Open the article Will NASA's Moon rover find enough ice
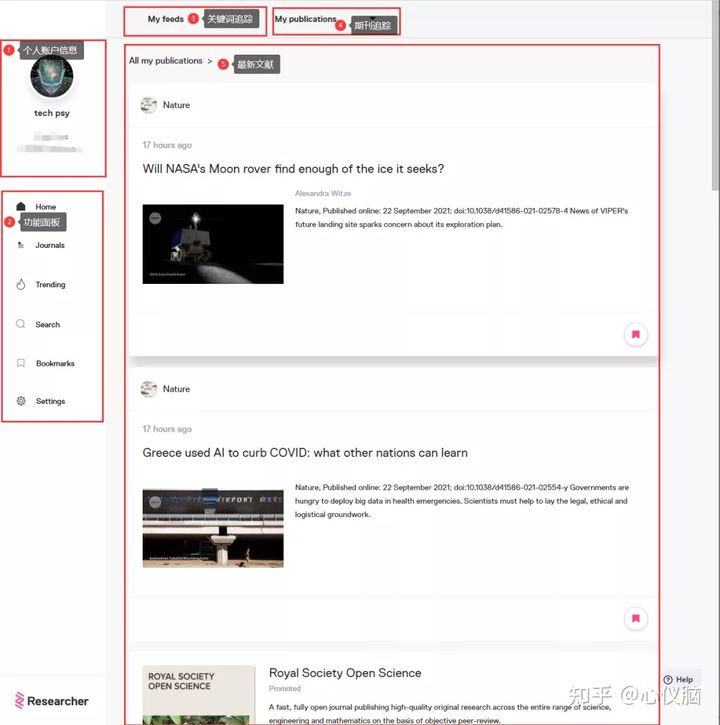 (x=293, y=169)
